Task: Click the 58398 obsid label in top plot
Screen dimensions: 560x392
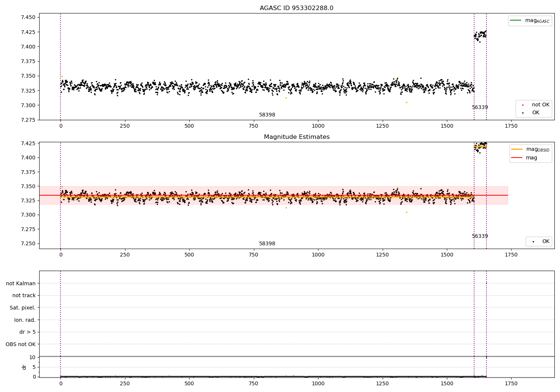Action: coord(267,115)
